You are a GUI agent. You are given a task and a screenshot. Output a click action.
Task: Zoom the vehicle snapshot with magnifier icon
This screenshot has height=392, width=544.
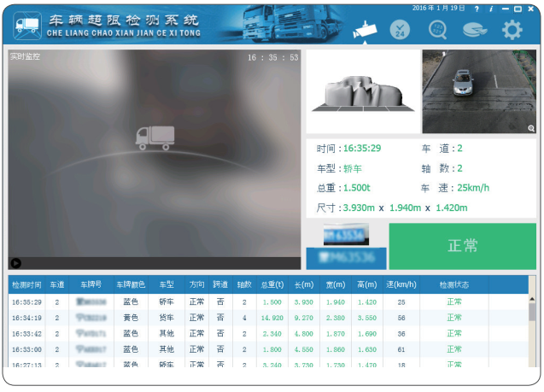530,128
